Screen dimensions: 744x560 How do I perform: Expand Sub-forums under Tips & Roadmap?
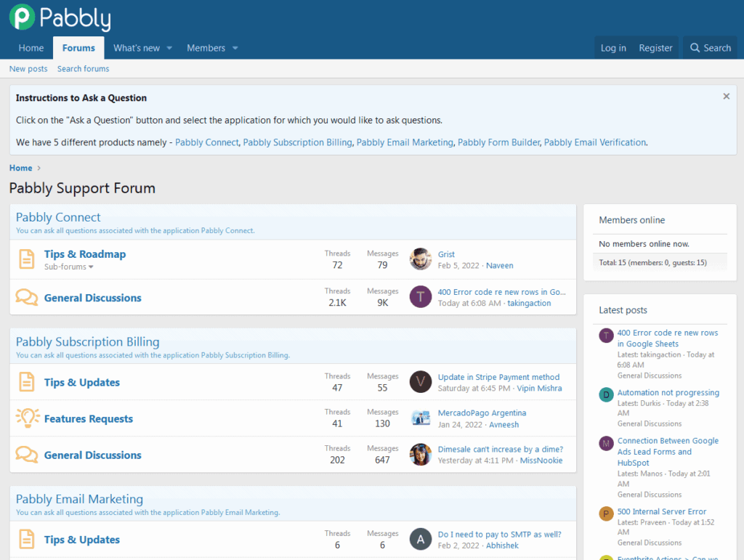click(x=70, y=267)
